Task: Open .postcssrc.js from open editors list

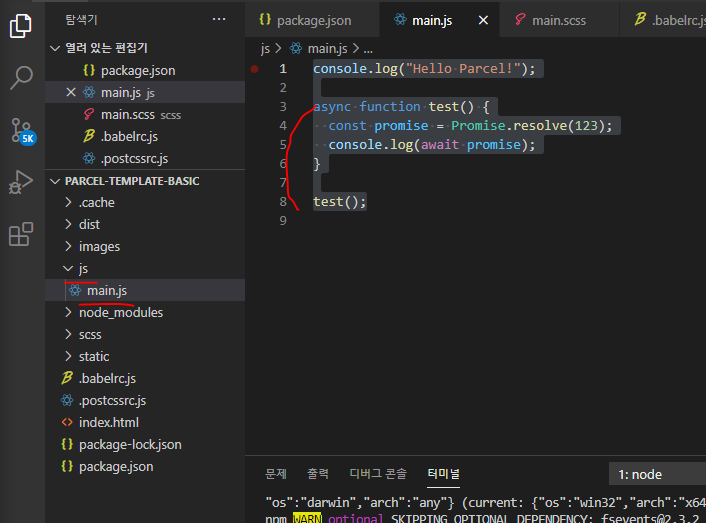Action: [x=145, y=158]
